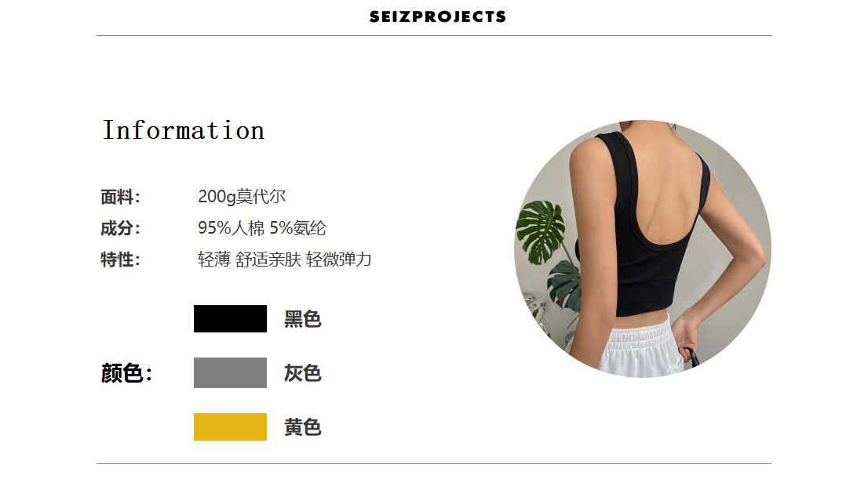Click the horizontal line under the logo
868x501 pixels.
[434, 36]
